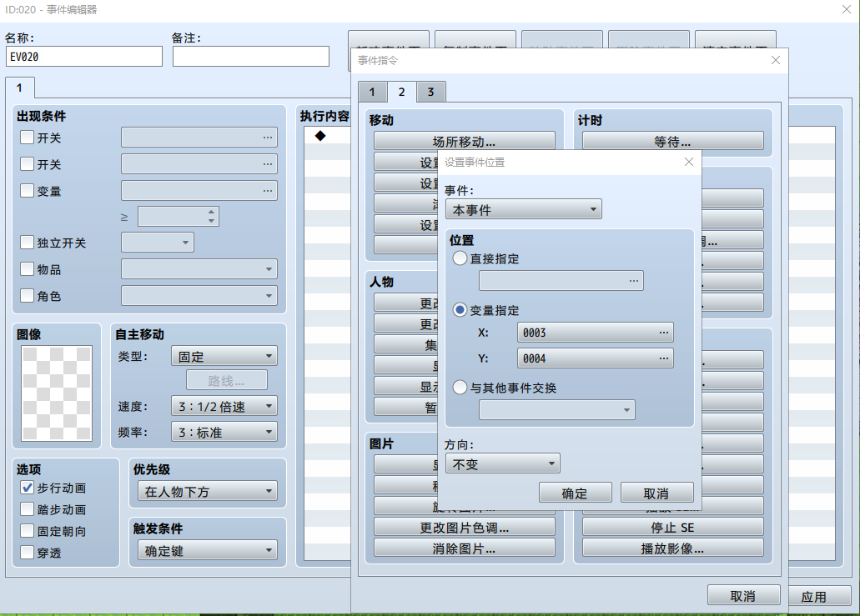Click the 名称 field containing EV020
The width and height of the screenshot is (860, 616).
[x=84, y=57]
